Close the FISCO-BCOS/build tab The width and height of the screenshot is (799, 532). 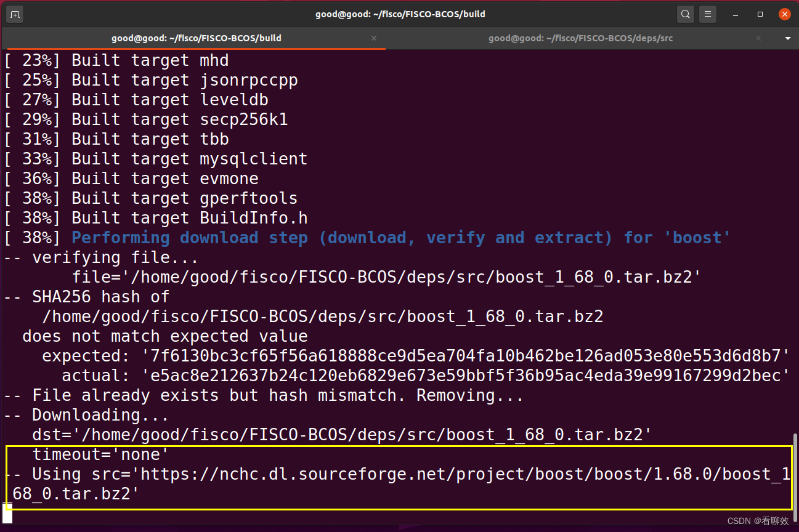[x=373, y=38]
